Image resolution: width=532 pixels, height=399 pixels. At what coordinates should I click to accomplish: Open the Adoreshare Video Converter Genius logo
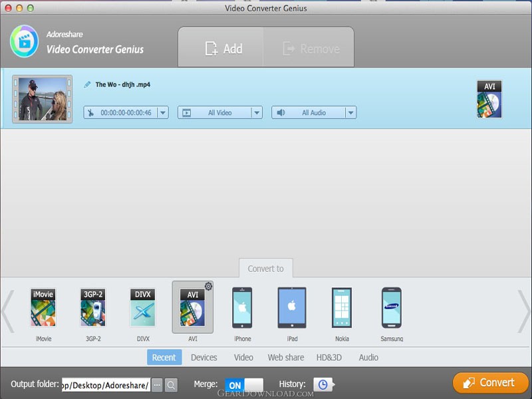tap(25, 41)
